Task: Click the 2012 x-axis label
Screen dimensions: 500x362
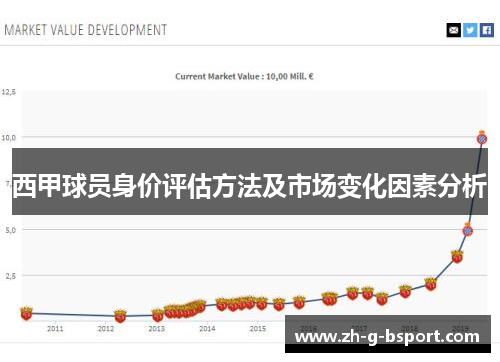Action: (x=106, y=329)
